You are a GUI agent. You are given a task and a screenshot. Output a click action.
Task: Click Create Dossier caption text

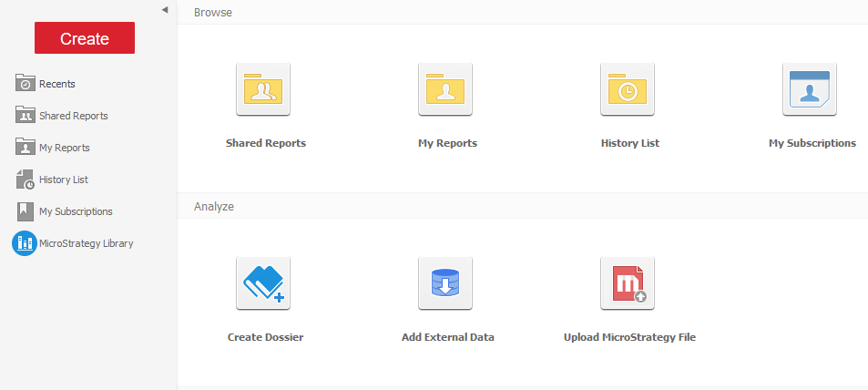click(266, 337)
